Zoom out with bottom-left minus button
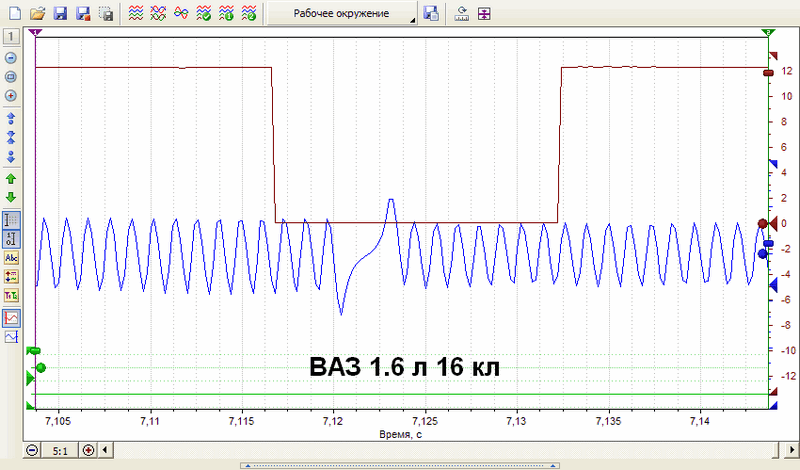The width and height of the screenshot is (800, 470). pos(32,451)
